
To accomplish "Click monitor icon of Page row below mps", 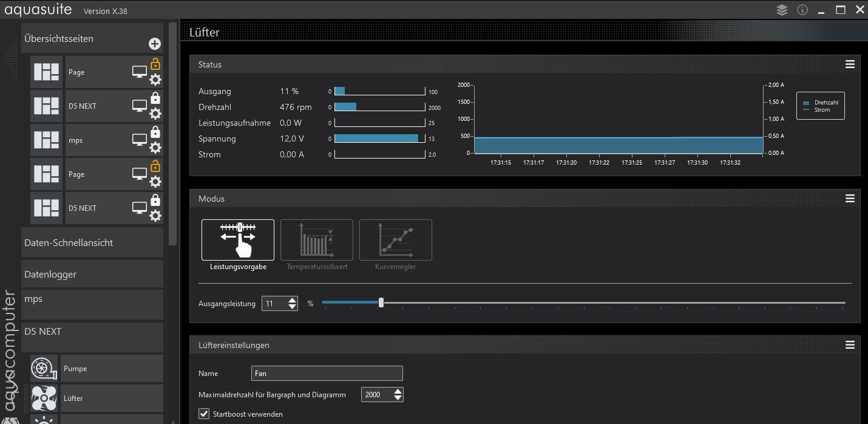I will pyautogui.click(x=140, y=174).
